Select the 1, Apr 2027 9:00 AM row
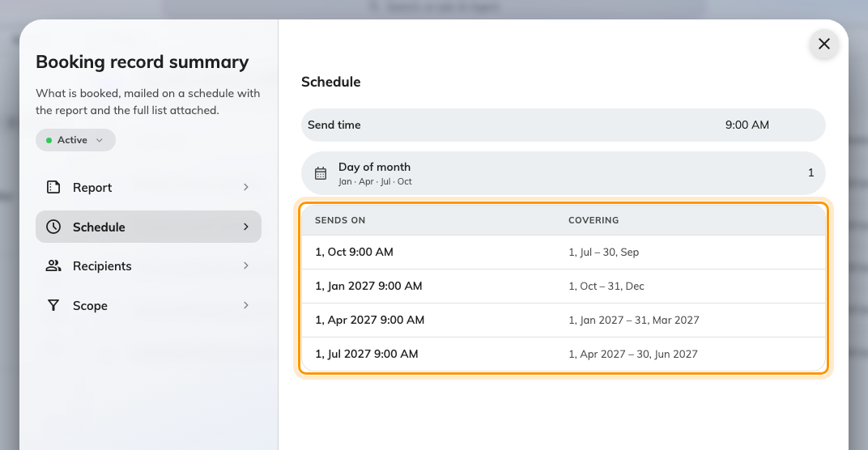 point(563,320)
